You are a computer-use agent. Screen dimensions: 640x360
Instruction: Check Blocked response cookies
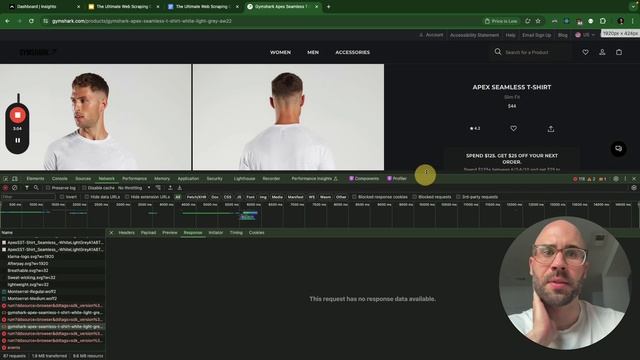pyautogui.click(x=354, y=197)
